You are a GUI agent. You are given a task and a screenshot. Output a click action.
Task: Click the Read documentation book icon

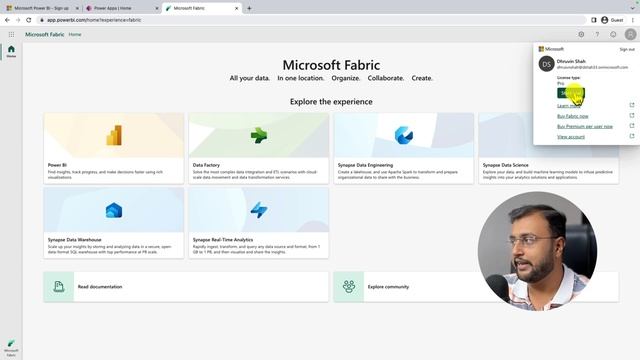59,287
